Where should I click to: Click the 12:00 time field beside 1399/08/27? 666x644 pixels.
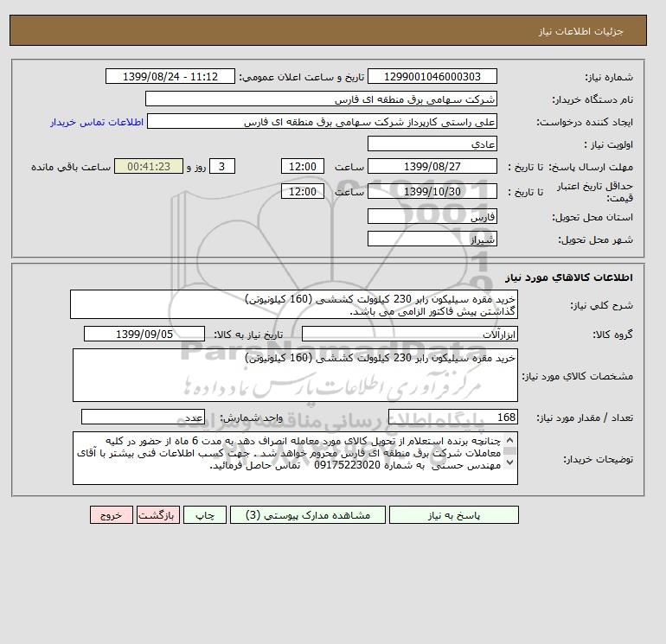coord(303,167)
